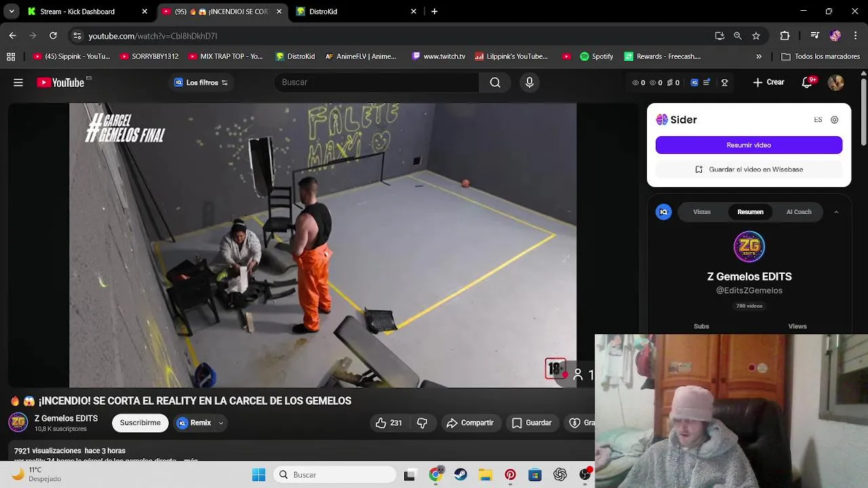Click the YouTube Buscar search field
The image size is (868, 488).
coord(376,83)
